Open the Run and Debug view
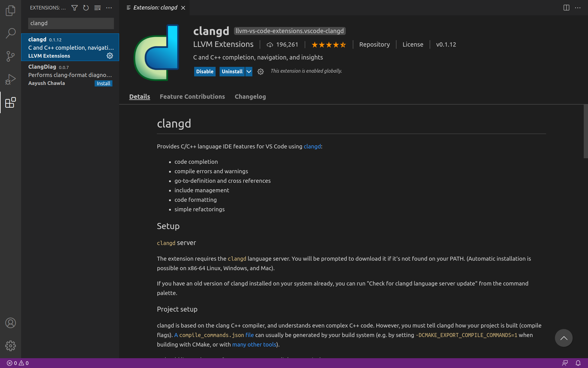This screenshot has width=588, height=368. 10,79
